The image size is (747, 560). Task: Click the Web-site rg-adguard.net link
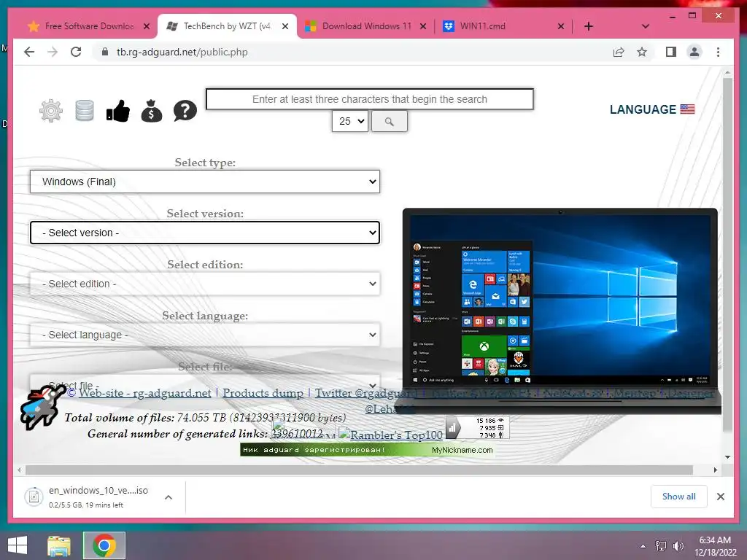(x=145, y=393)
